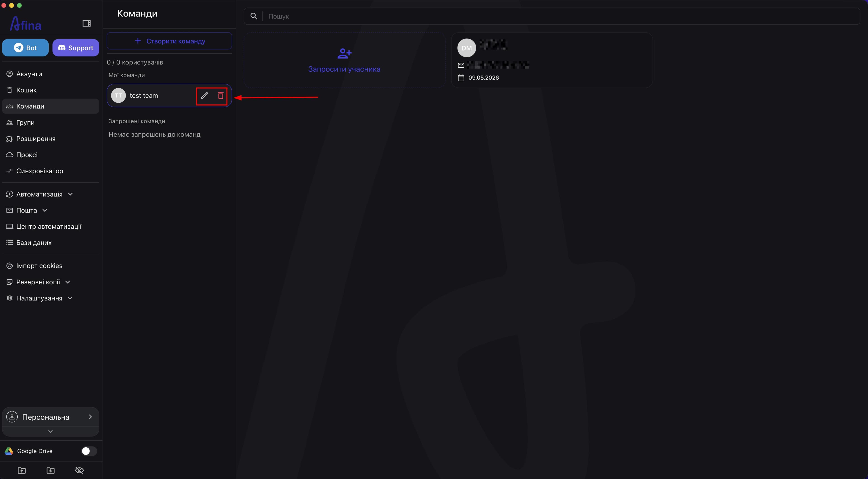Toggle the Google Drive switch
Screen dimensions: 868x479
[x=89, y=451]
